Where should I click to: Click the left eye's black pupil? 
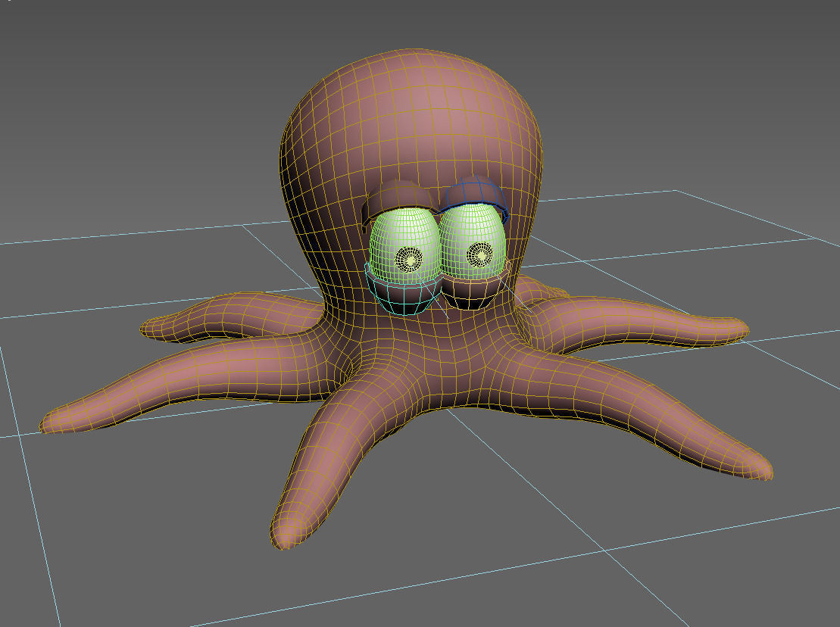point(411,259)
